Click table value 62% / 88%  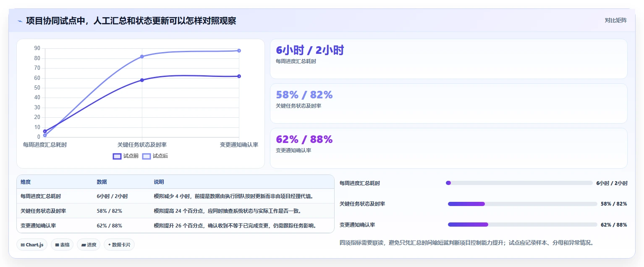[x=109, y=226]
